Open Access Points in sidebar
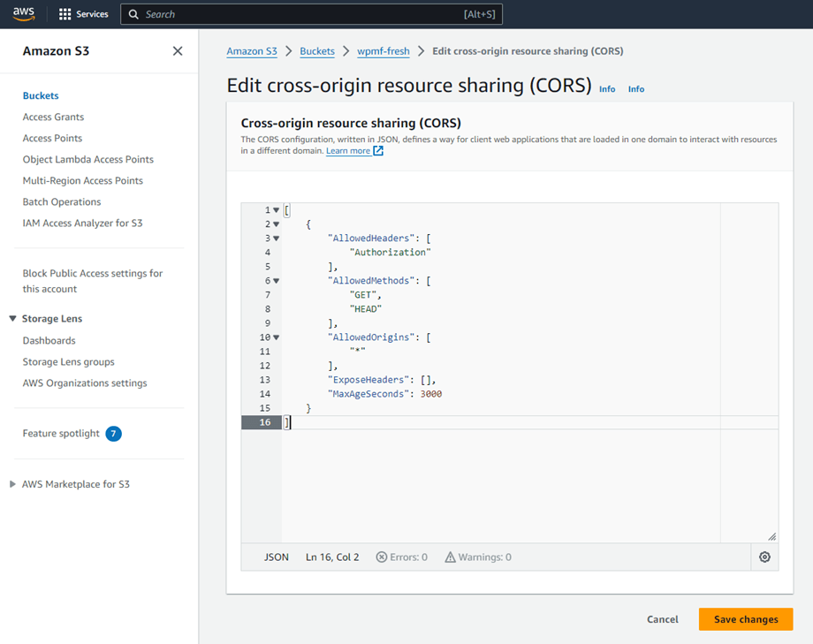 [52, 138]
